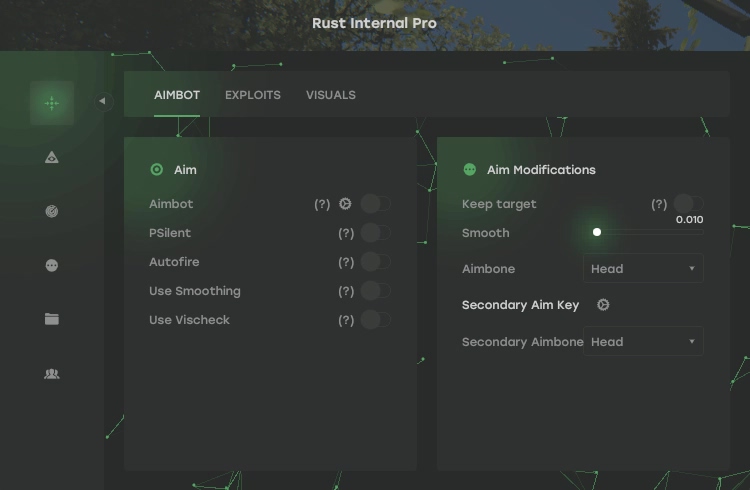The image size is (750, 490).
Task: Toggle the Keep target switch
Action: point(687,204)
